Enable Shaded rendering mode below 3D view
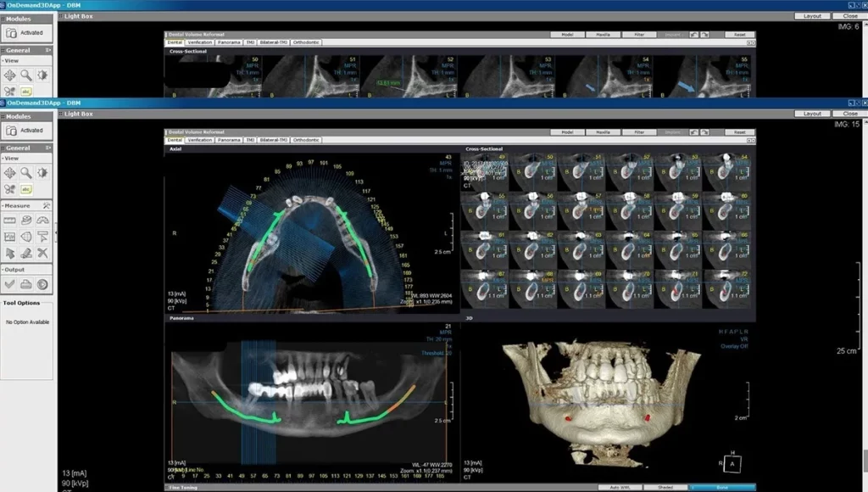This screenshot has width=868, height=492. click(x=665, y=488)
